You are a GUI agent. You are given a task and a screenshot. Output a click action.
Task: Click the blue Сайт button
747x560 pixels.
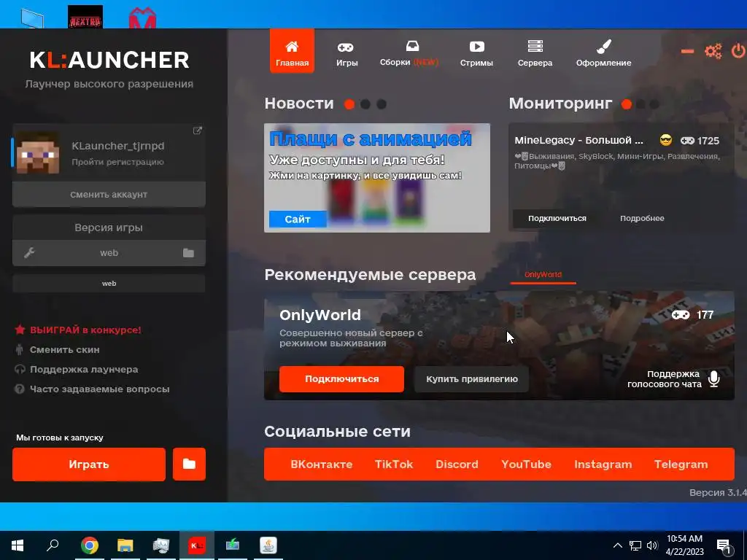(298, 219)
